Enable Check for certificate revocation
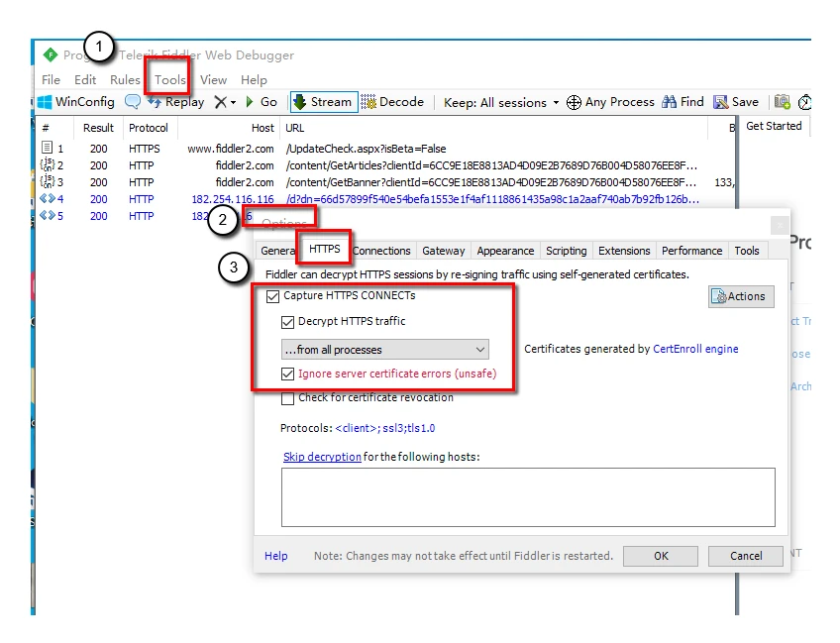 [x=287, y=398]
